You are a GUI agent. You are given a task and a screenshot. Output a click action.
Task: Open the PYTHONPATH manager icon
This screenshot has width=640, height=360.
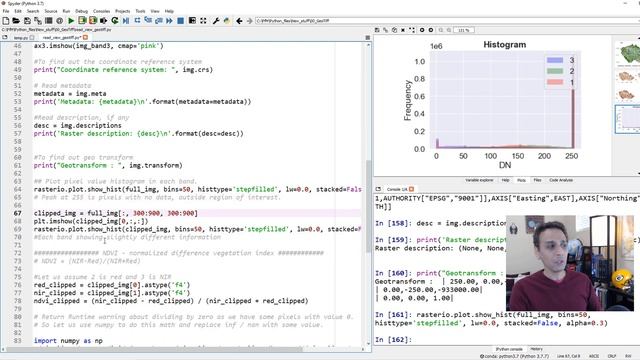pos(227,20)
